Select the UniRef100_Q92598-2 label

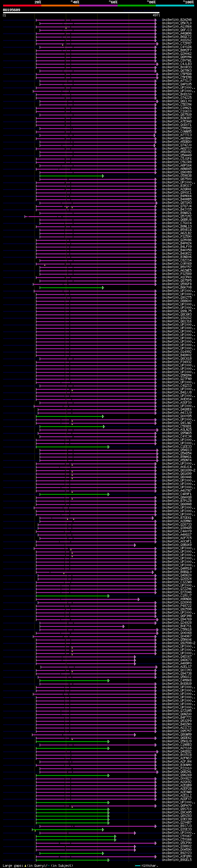pos(179,643)
